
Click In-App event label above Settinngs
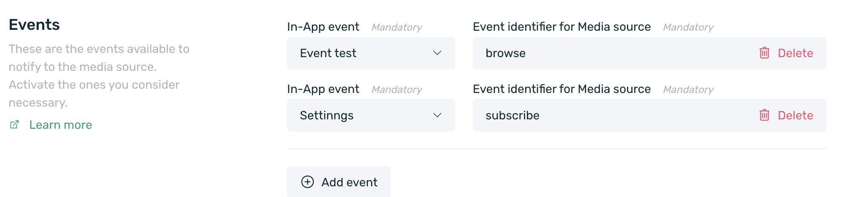pos(323,89)
